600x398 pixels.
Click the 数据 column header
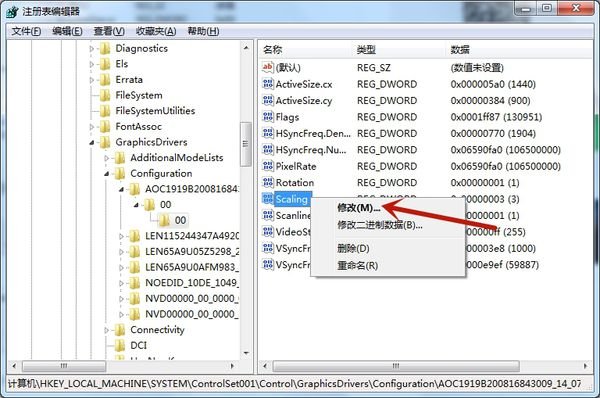[460, 50]
